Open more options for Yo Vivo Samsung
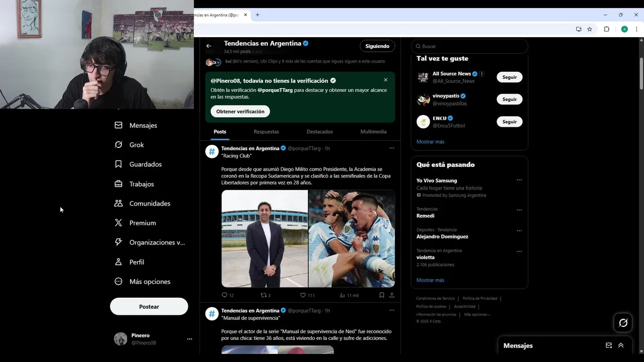This screenshot has height=362, width=644. click(519, 180)
